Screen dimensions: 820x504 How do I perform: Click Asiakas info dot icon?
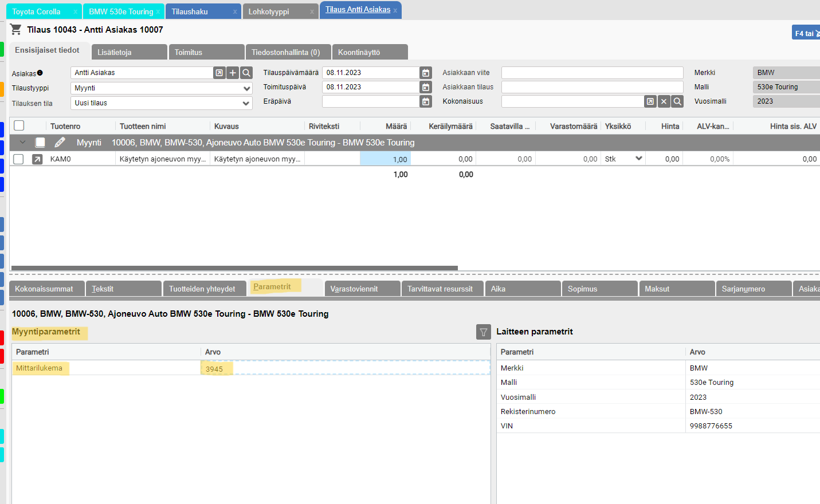click(40, 73)
